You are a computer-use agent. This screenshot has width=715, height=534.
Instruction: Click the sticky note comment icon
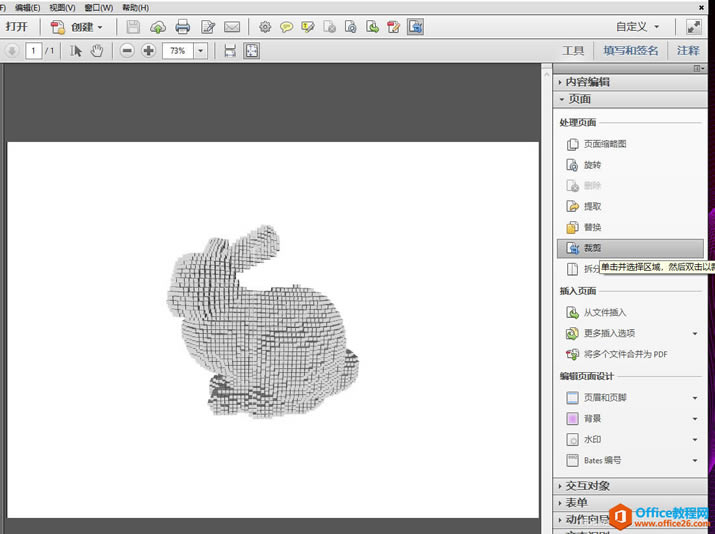click(286, 27)
